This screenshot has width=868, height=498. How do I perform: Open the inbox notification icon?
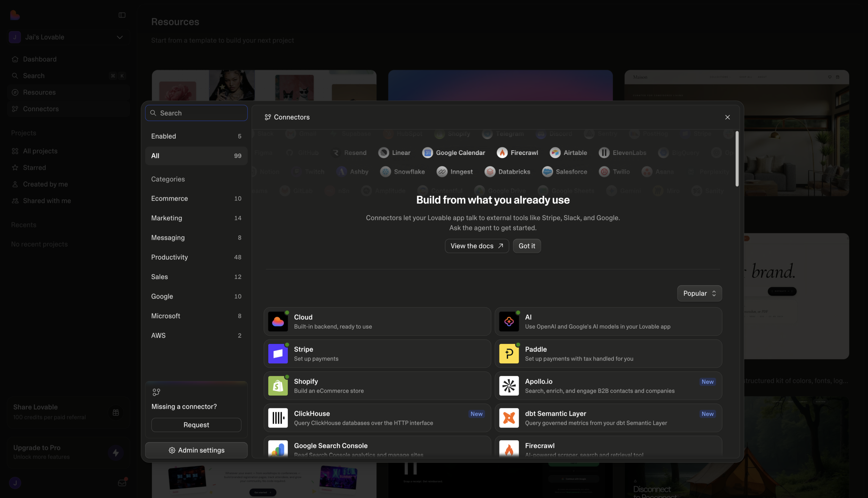click(122, 483)
